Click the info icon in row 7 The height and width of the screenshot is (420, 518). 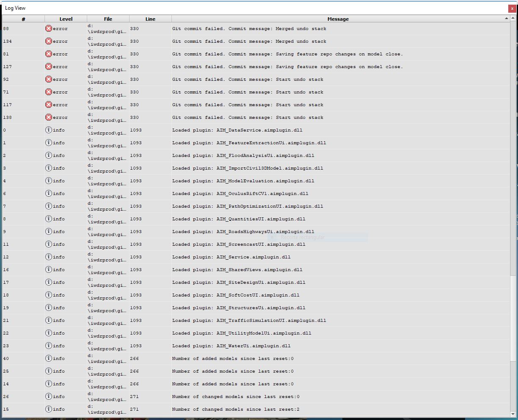point(49,206)
